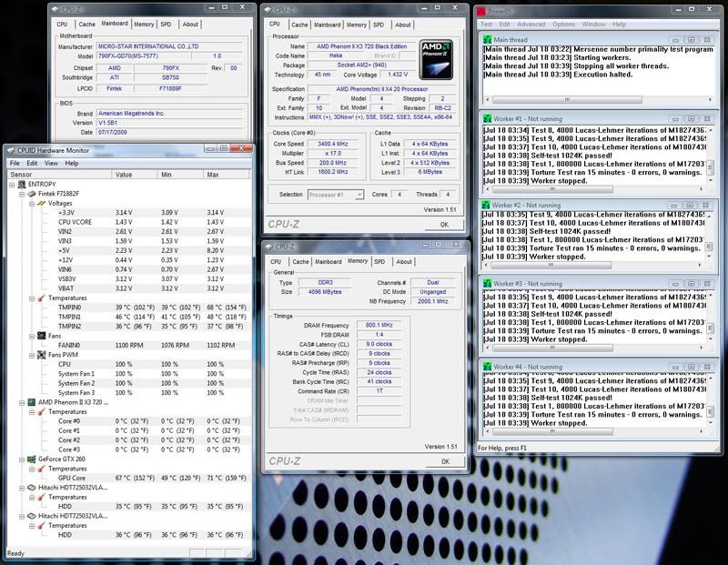
Task: Collapse the Fintek F71882F tree node
Action: 22,194
